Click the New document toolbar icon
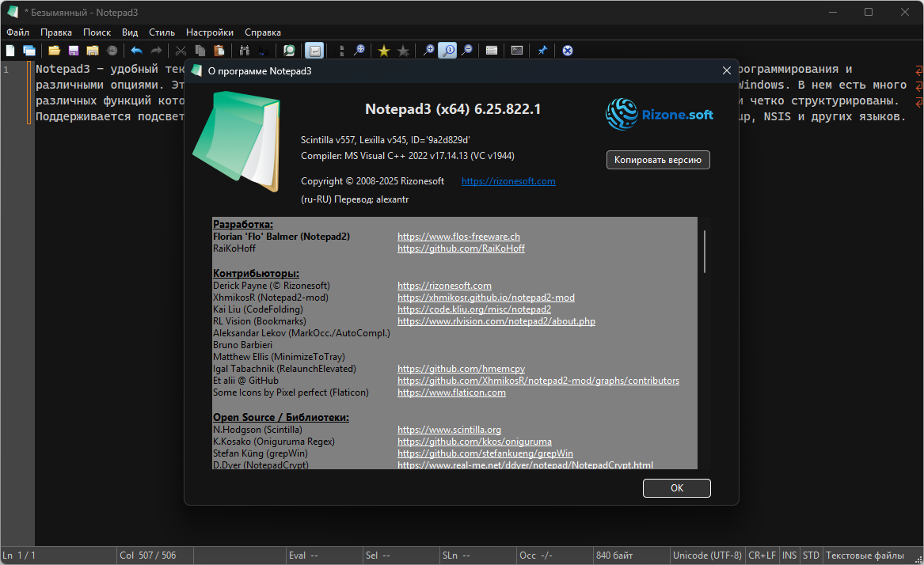The height and width of the screenshot is (565, 924). (10, 51)
